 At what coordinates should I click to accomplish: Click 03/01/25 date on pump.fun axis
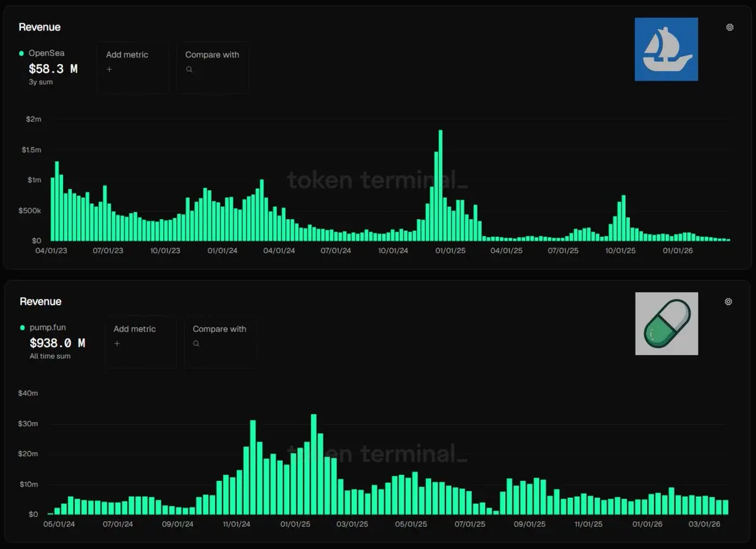click(x=353, y=524)
